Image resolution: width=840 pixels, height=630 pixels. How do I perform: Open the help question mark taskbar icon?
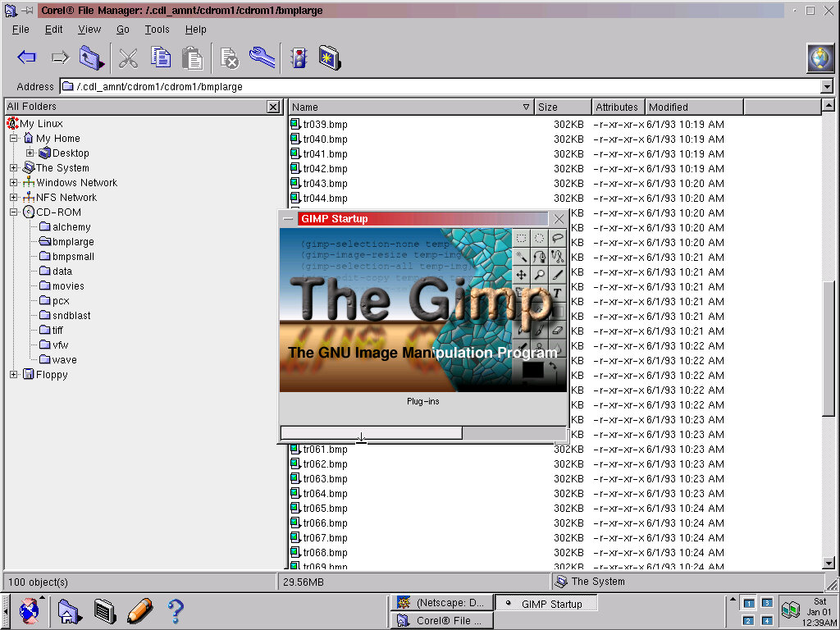click(175, 610)
